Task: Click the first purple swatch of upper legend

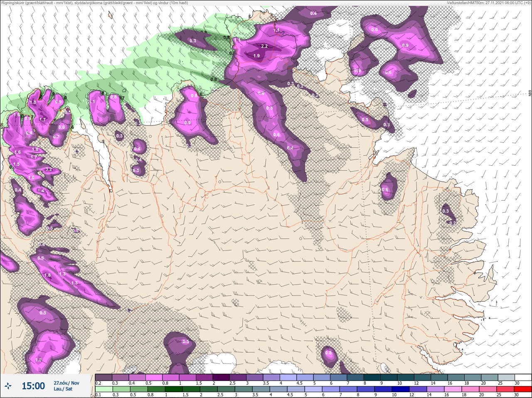Action: point(103,377)
